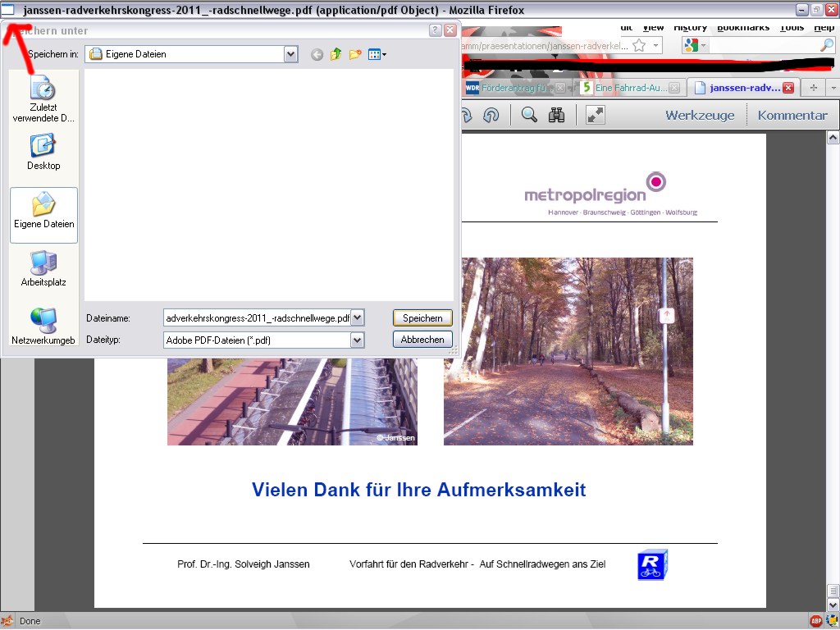Create a new folder in save dialog
This screenshot has height=630, width=840.
click(354, 54)
